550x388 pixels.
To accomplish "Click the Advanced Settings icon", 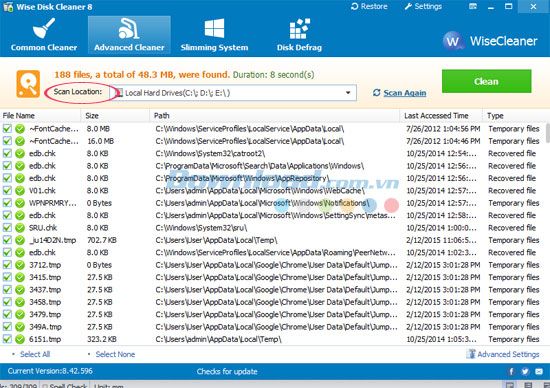I will click(471, 354).
